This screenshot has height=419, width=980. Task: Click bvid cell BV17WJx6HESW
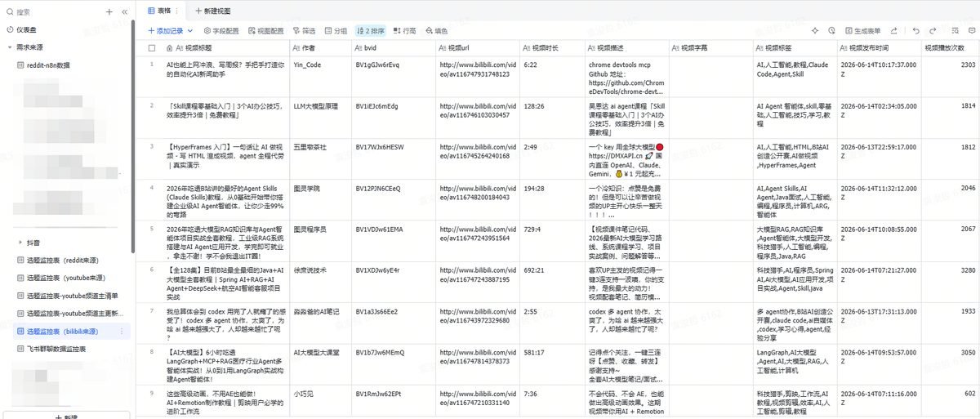(x=394, y=159)
